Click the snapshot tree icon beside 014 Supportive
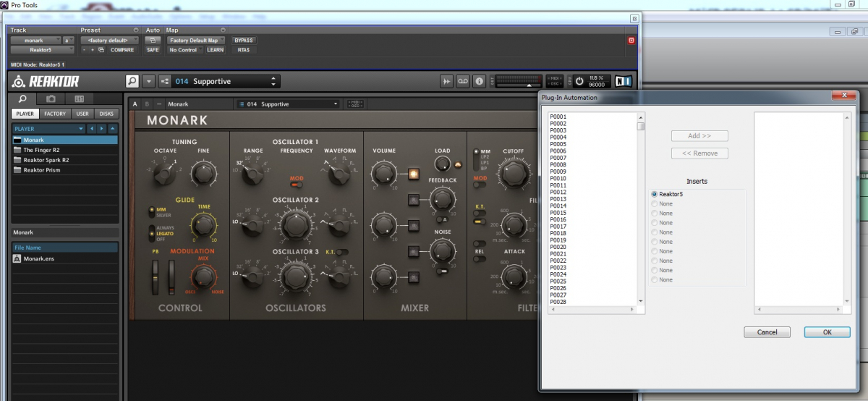The image size is (868, 401). [x=164, y=82]
